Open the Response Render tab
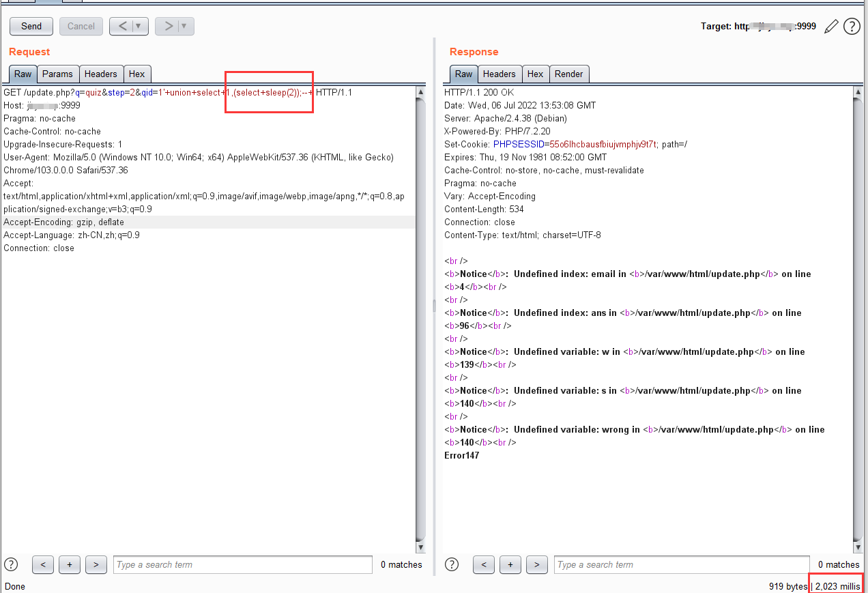This screenshot has width=868, height=593. (569, 74)
